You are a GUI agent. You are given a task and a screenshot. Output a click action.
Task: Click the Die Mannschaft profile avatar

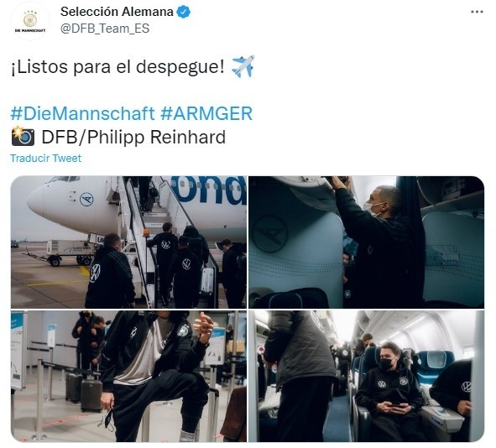(30, 21)
